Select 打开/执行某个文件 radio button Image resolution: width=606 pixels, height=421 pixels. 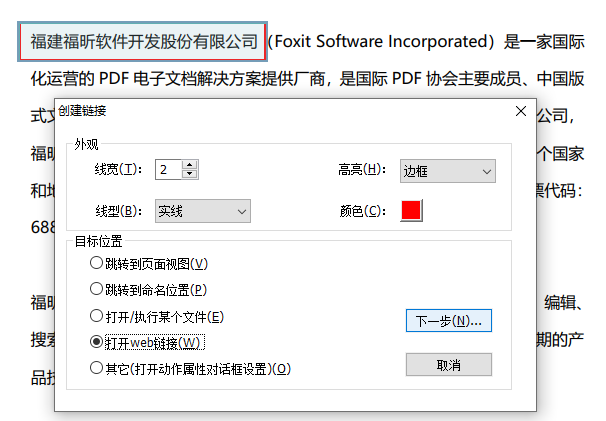[x=96, y=316]
